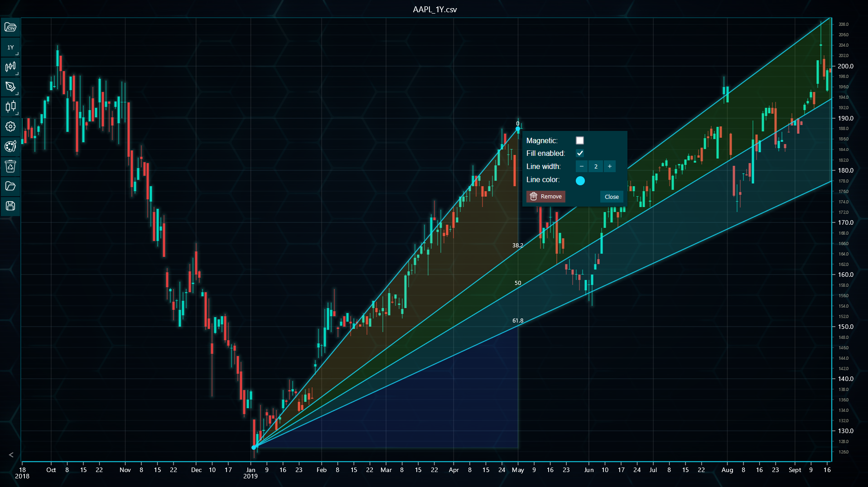Open a CSV file from the toolbar
868x487 pixels.
click(10, 28)
